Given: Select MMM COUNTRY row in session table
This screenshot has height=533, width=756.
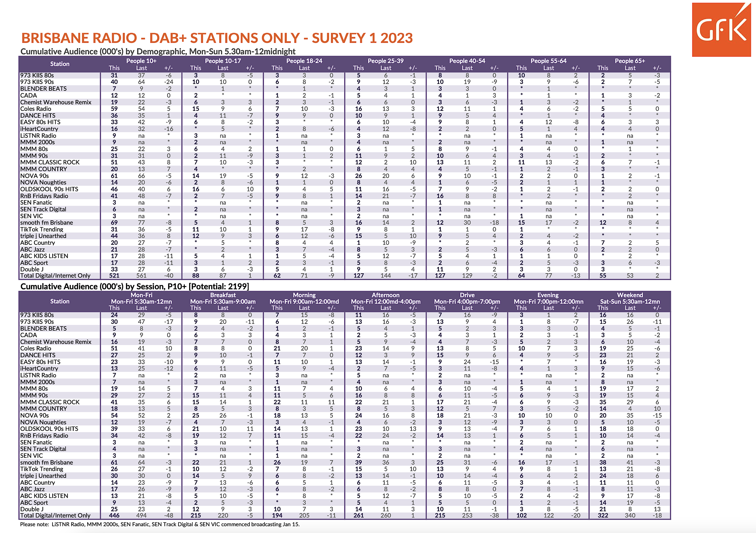Looking at the screenshot, I should pyautogui.click(x=344, y=409).
